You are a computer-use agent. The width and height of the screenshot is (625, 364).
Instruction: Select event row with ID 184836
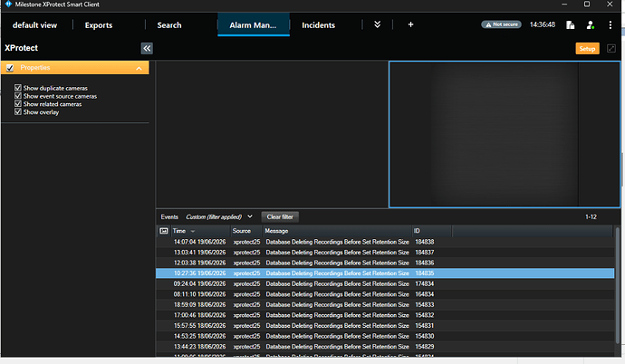(385, 263)
